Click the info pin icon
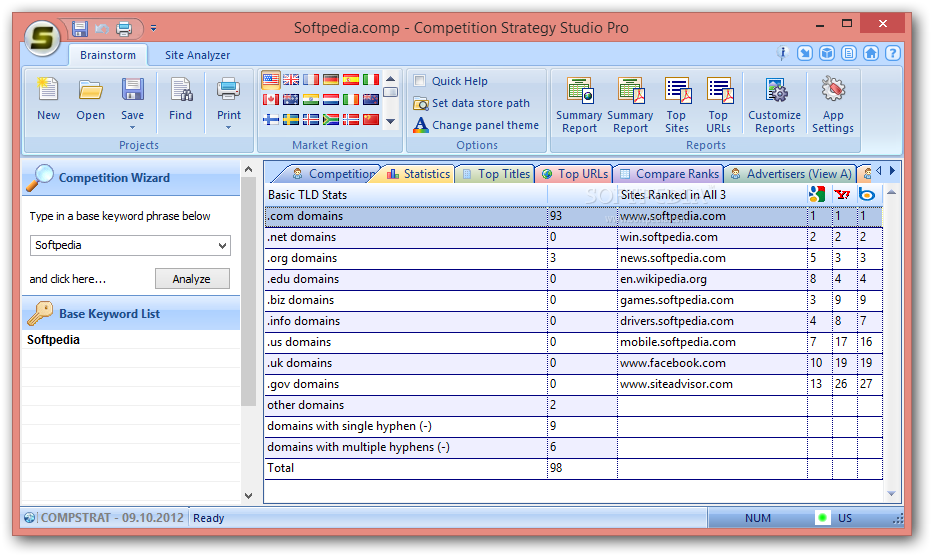 pyautogui.click(x=783, y=54)
